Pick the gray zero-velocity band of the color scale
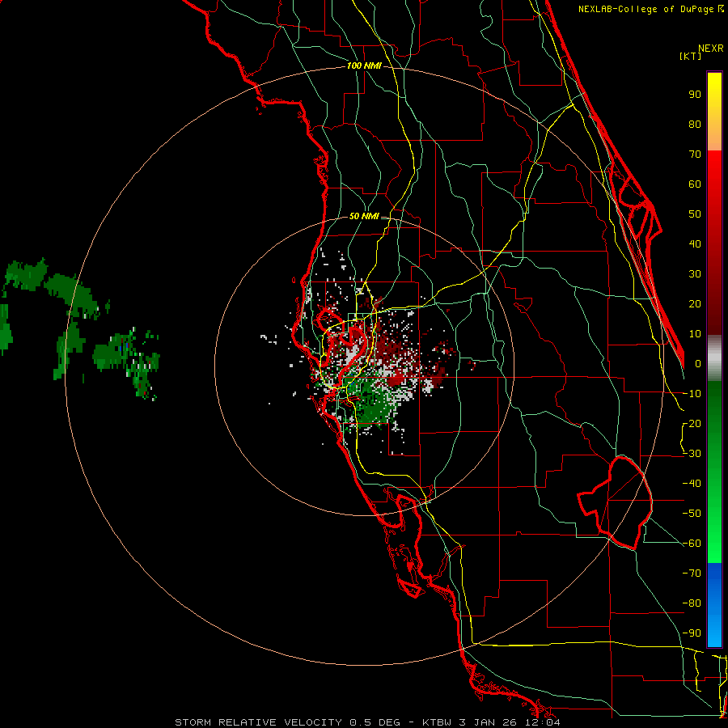This screenshot has height=728, width=728. pos(714,358)
